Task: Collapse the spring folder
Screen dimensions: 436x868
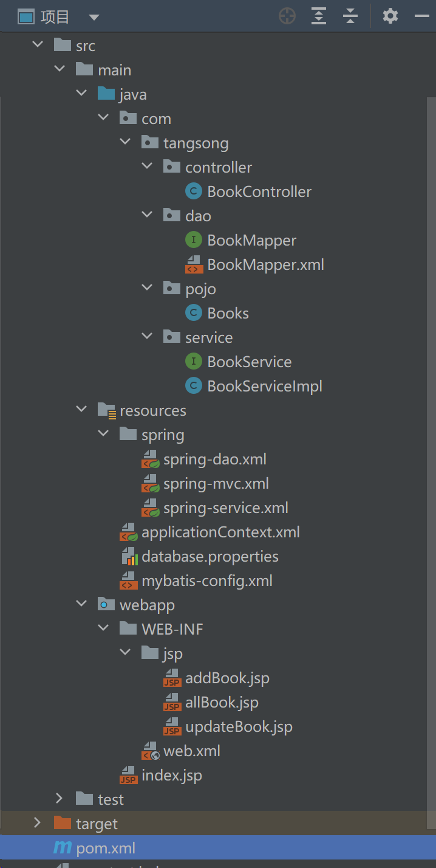Action: 103,435
